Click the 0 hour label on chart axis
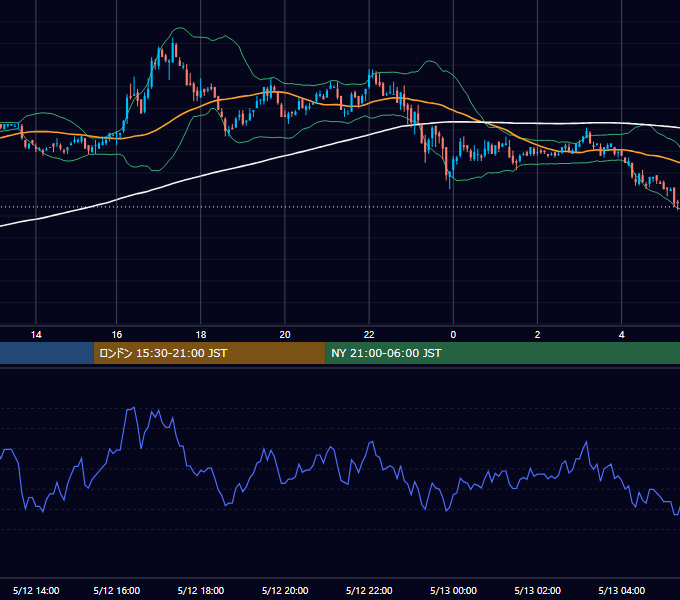Screen dimensions: 680x600 (x=453, y=335)
